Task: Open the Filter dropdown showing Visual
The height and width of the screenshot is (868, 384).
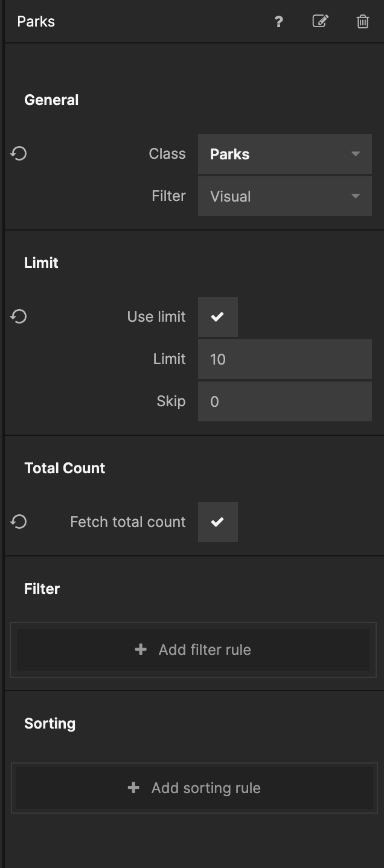Action: click(x=278, y=196)
